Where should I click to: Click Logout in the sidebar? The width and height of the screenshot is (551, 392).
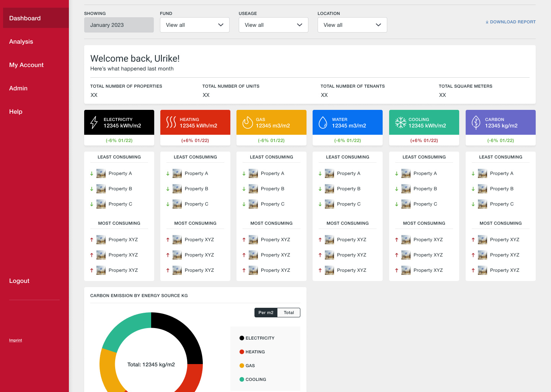click(x=19, y=281)
